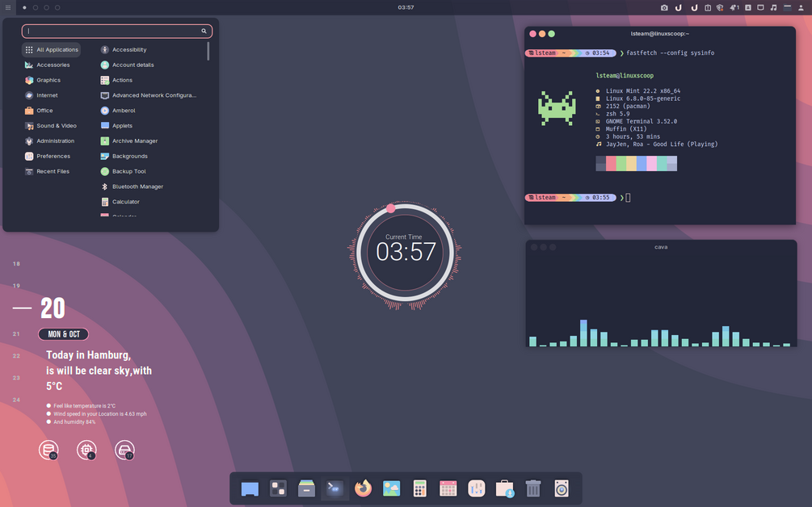Open the mixer sliders settings icon in dock
Image resolution: width=812 pixels, height=507 pixels.
(477, 488)
